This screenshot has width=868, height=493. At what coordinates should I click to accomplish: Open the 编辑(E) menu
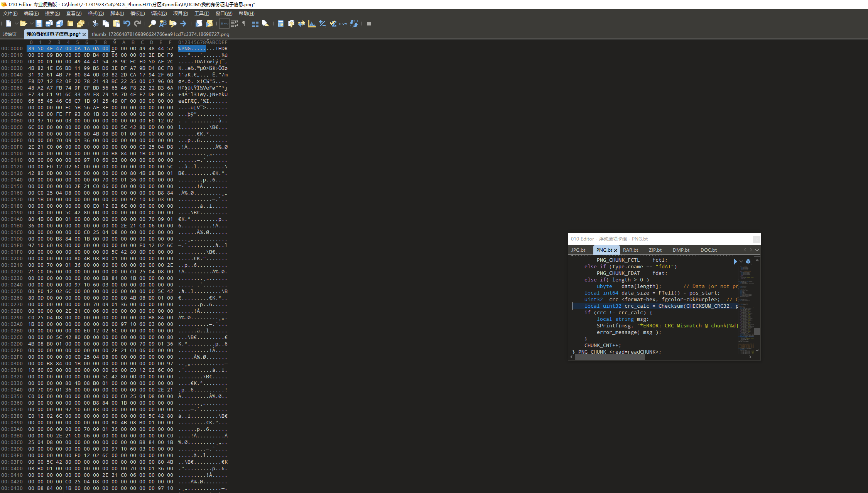31,14
